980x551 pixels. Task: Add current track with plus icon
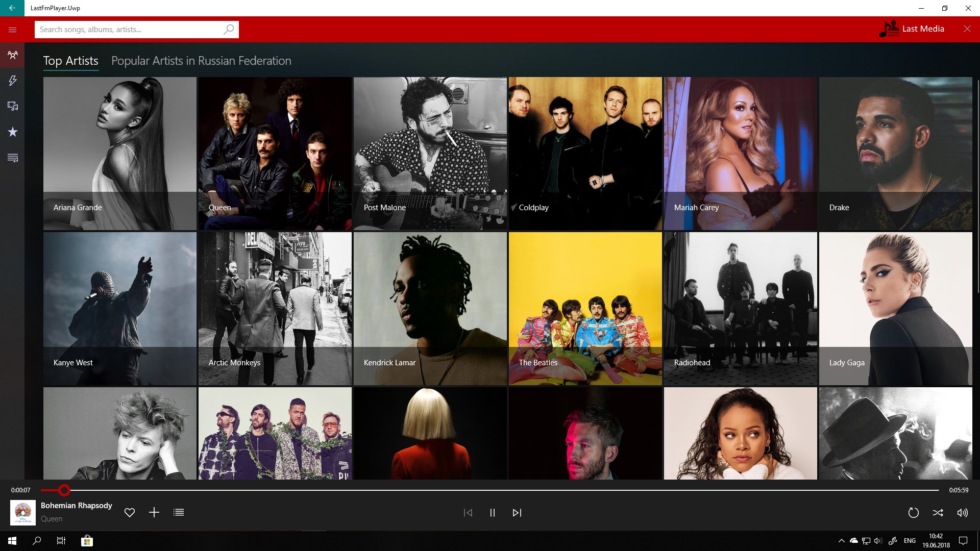pos(154,513)
